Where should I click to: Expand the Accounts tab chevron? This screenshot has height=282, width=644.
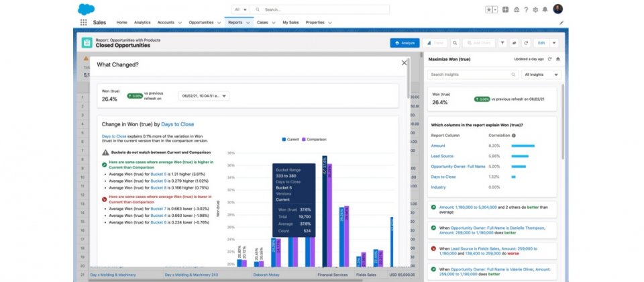(x=180, y=23)
